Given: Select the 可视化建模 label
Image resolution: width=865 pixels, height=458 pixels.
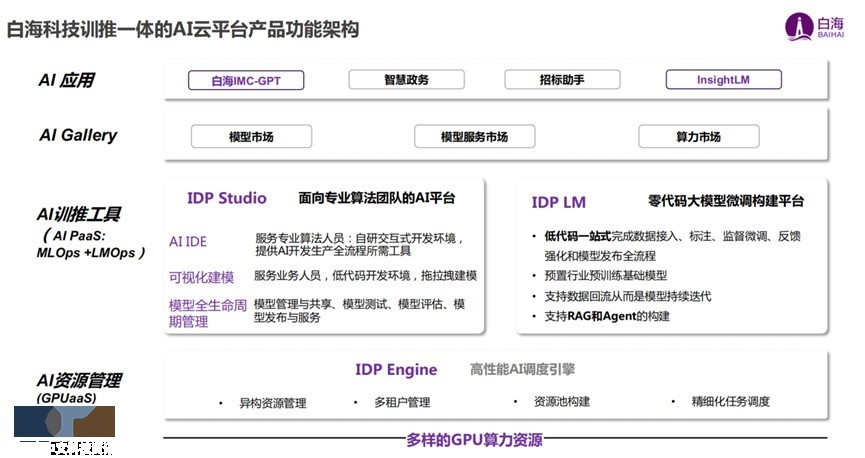Looking at the screenshot, I should point(201,277).
